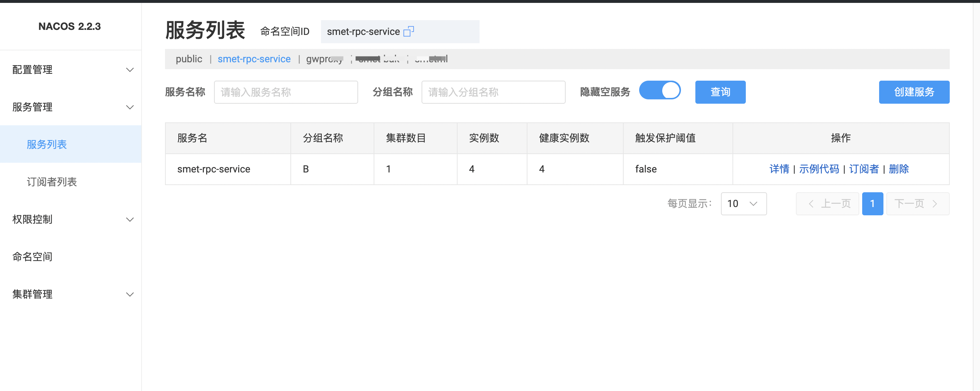Switch to the public namespace tab
The image size is (980, 391).
pyautogui.click(x=189, y=59)
